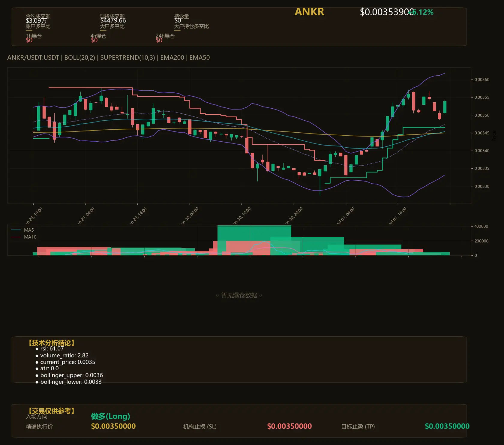504x445 pixels.
Task: Click the MA5 legend entry
Action: 23,230
